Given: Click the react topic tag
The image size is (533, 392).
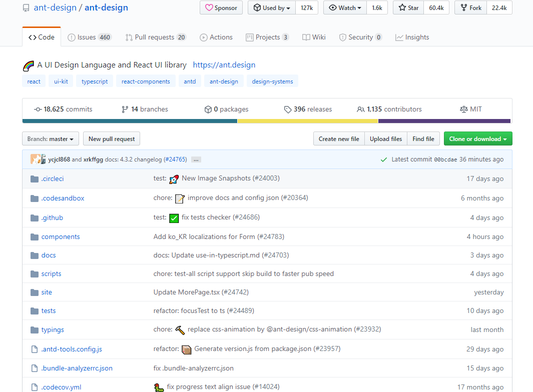Looking at the screenshot, I should (34, 81).
